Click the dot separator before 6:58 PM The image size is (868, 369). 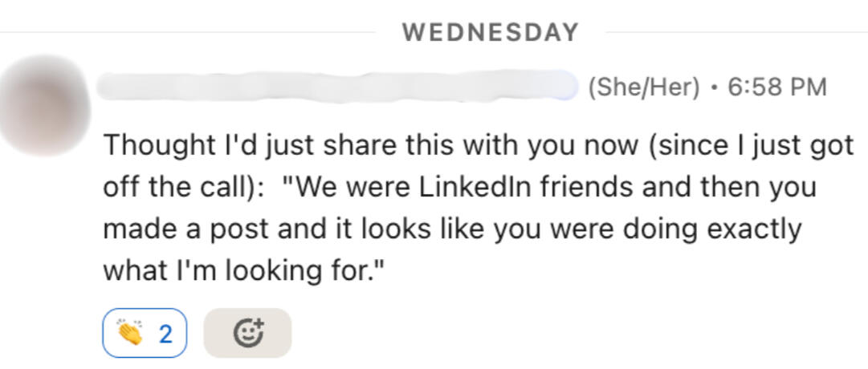pyautogui.click(x=713, y=87)
